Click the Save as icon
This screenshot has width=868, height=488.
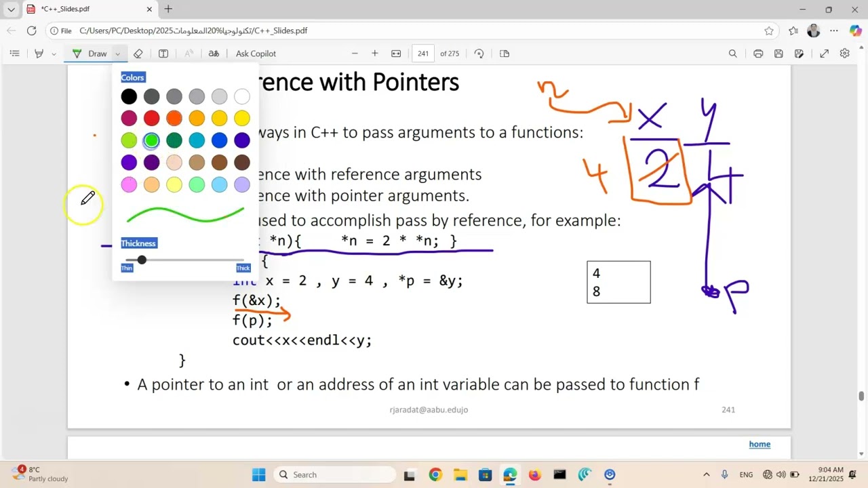(x=800, y=54)
